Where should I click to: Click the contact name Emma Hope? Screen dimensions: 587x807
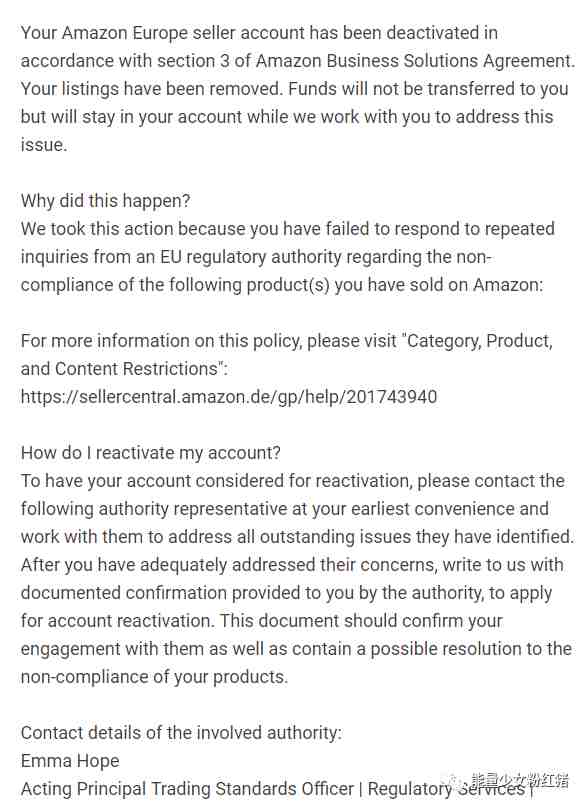point(70,761)
